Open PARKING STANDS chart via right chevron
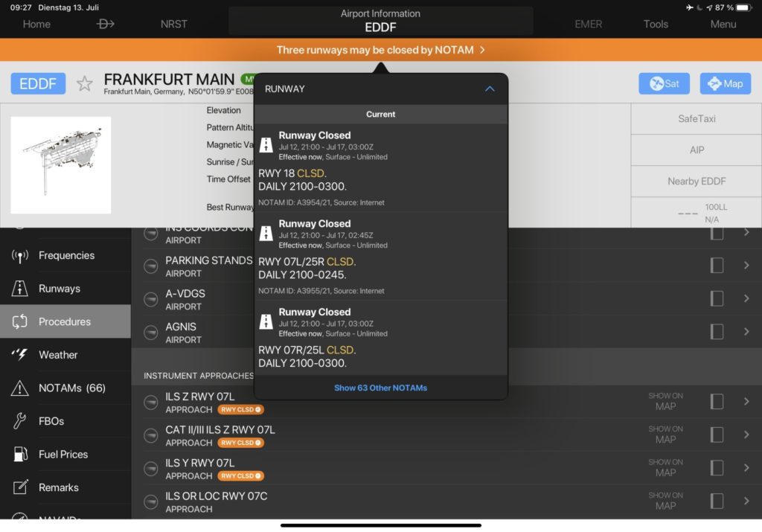Image resolution: width=762 pixels, height=532 pixels. pos(746,266)
